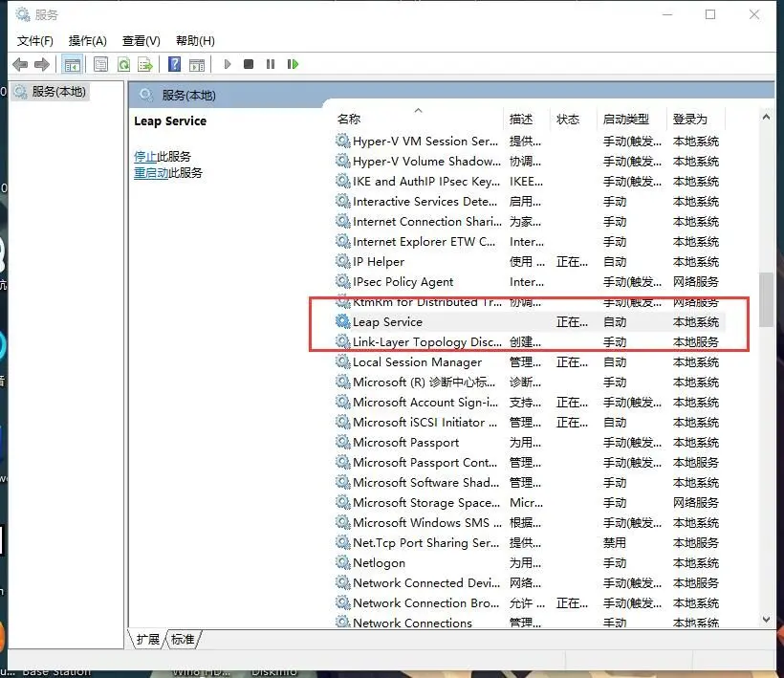Select 服务(本地) in the left tree
The width and height of the screenshot is (784, 678).
58,92
